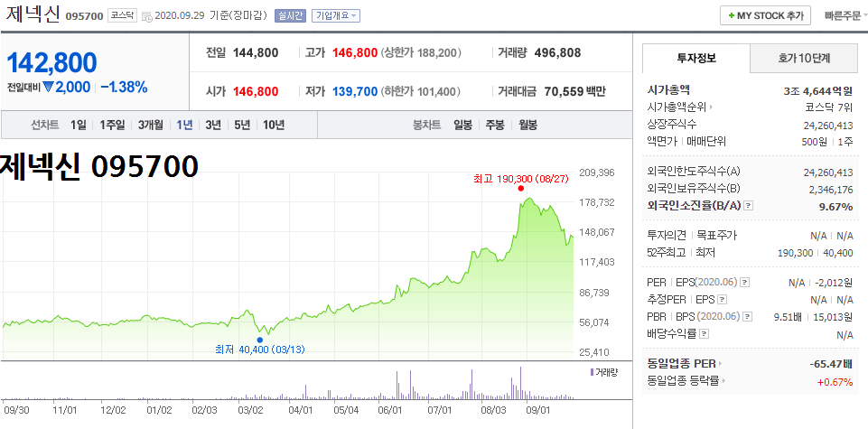Select the 3개월 line chart period
Image resolution: width=868 pixels, height=429 pixels.
151,126
